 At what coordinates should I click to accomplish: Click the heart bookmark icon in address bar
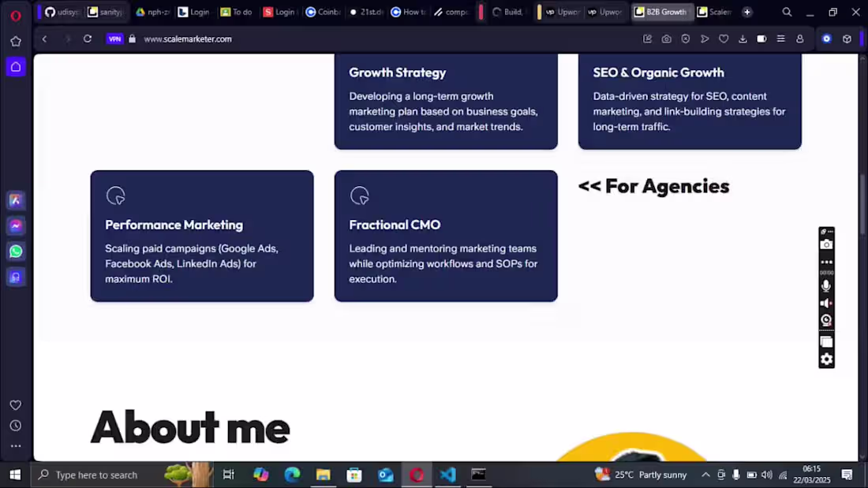coord(724,39)
